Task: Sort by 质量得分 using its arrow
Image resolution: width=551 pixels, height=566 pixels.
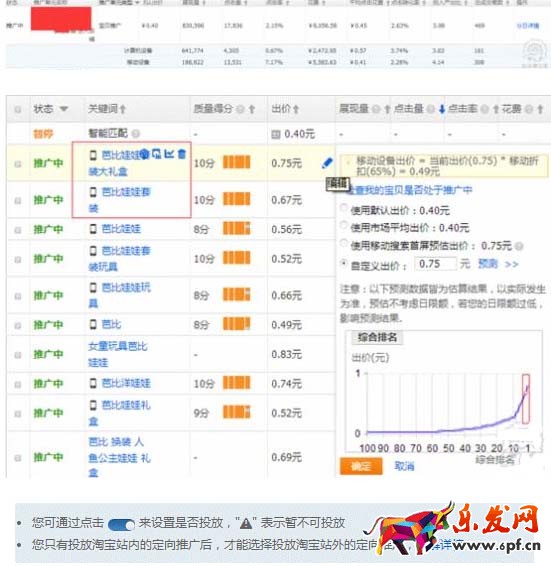Action: (252, 109)
